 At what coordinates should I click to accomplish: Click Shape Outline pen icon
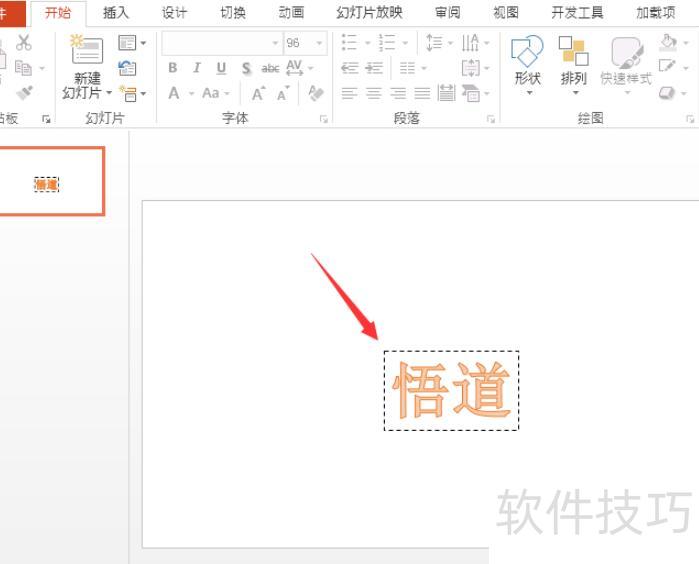pos(667,66)
